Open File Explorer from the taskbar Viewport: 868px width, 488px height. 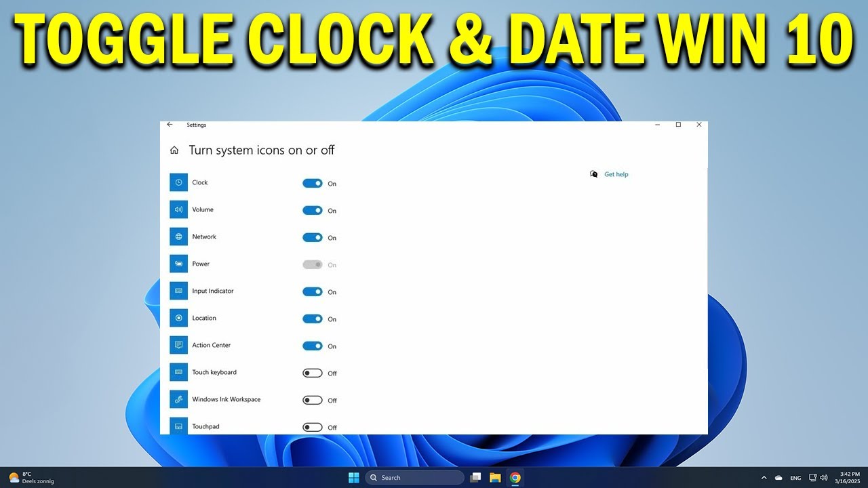click(495, 478)
